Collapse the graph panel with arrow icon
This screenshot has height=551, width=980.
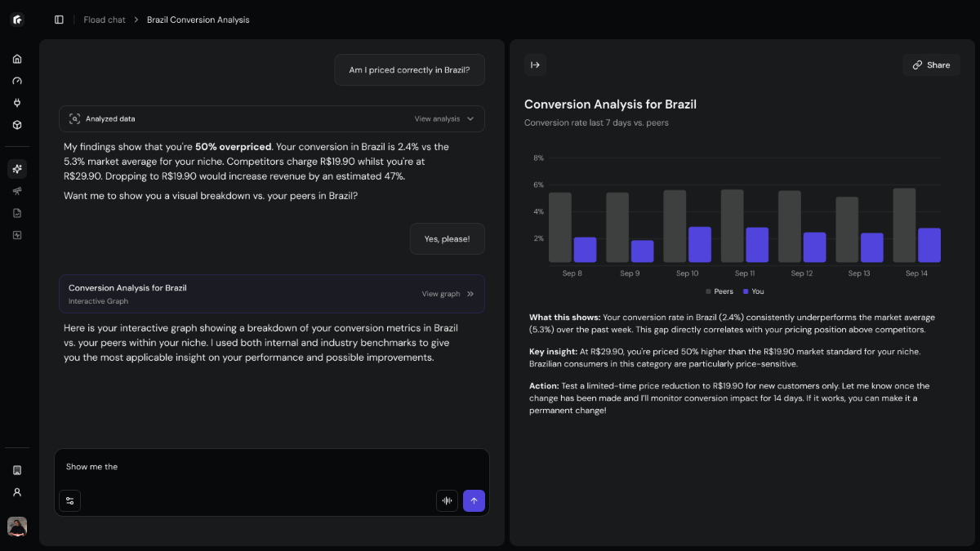535,65
